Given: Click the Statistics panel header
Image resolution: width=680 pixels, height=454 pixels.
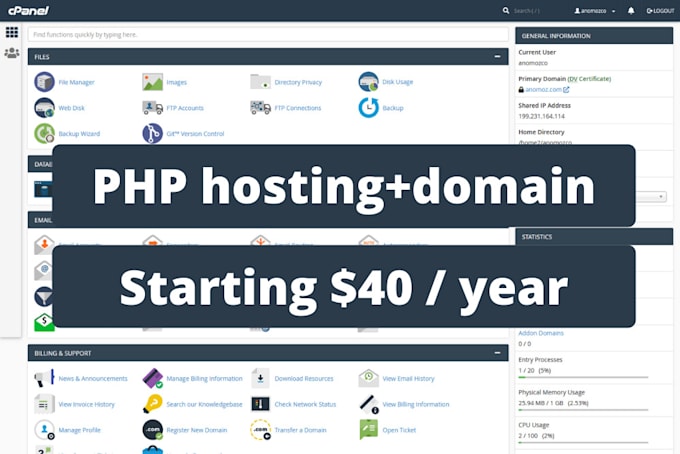Looking at the screenshot, I should [594, 237].
